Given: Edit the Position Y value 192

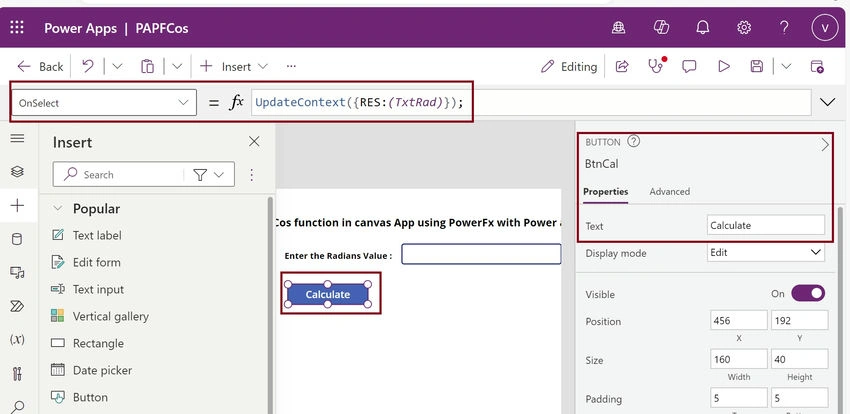Looking at the screenshot, I should (800, 320).
